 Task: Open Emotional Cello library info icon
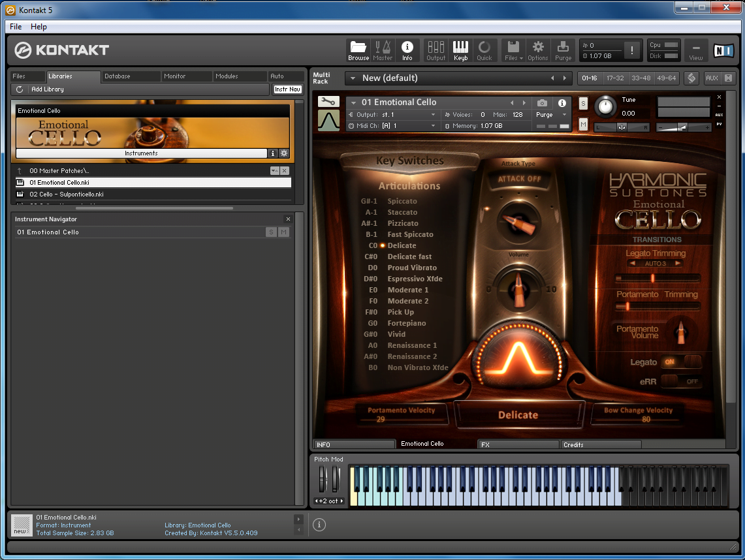click(x=273, y=153)
